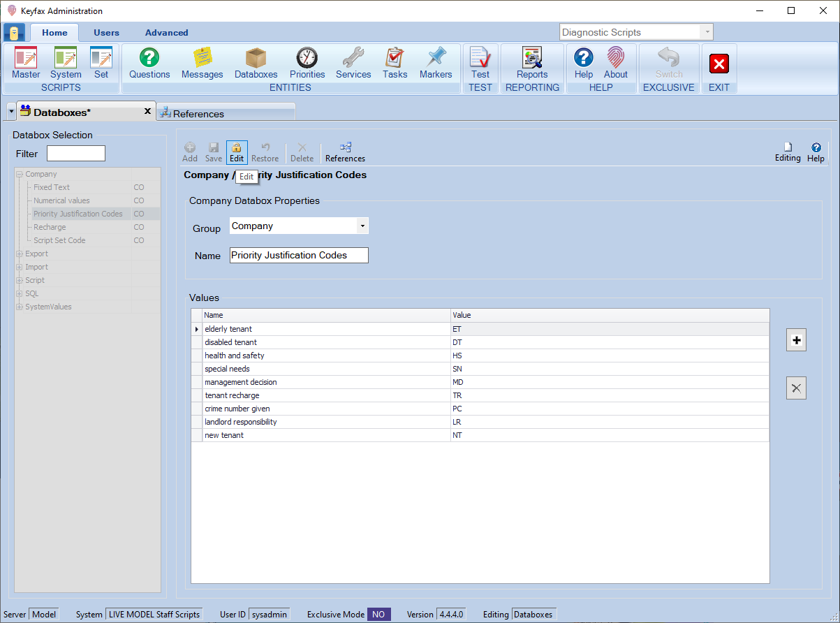Open System scripts
840x623 pixels.
[66, 64]
